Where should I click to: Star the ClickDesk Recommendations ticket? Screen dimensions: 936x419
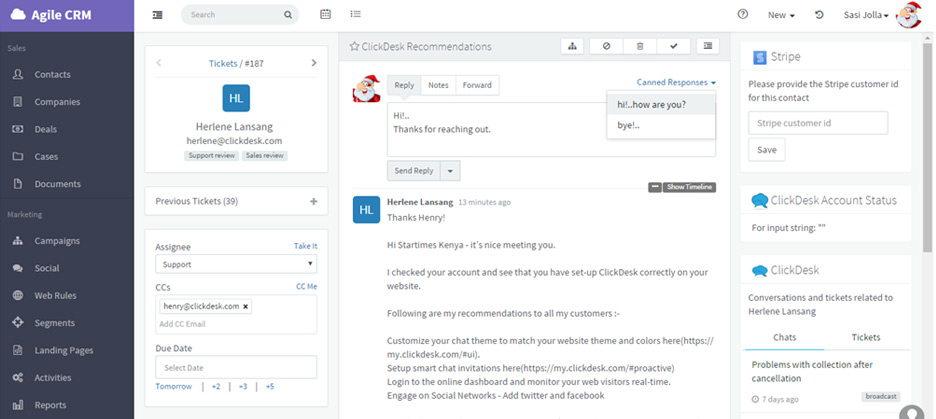click(354, 46)
